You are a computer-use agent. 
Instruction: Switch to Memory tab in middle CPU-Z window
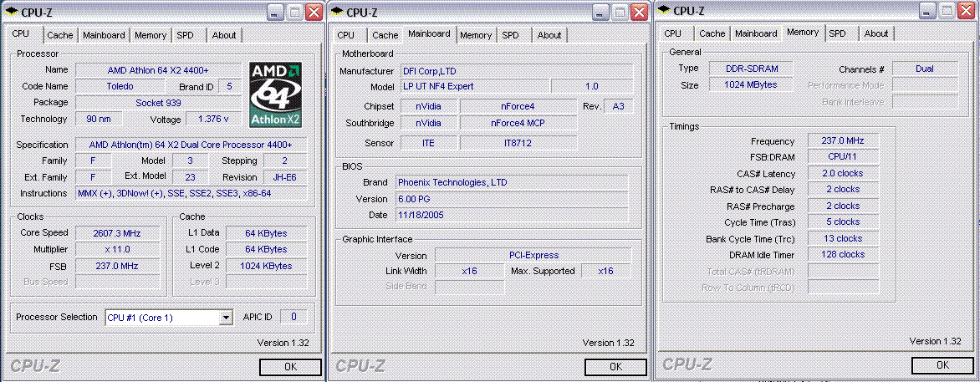476,35
